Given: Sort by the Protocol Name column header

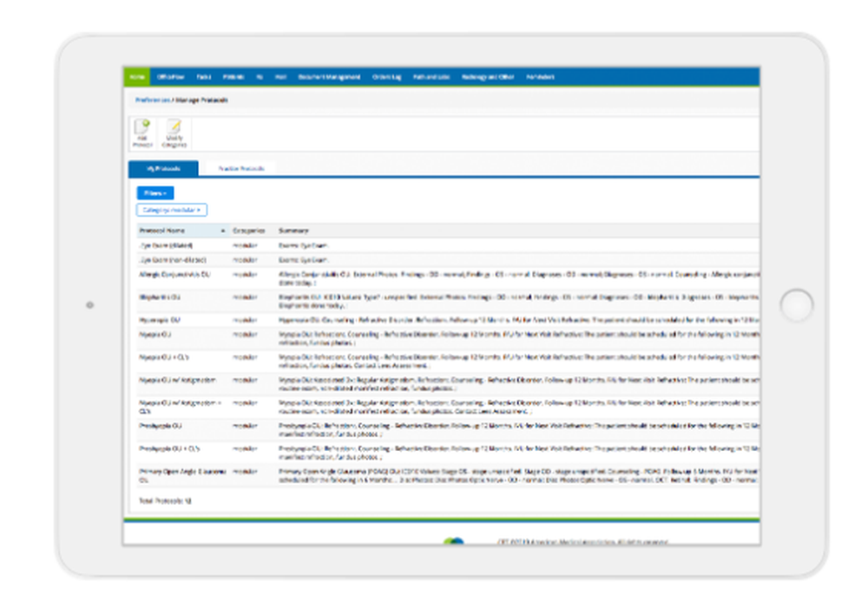Looking at the screenshot, I should pyautogui.click(x=182, y=231).
